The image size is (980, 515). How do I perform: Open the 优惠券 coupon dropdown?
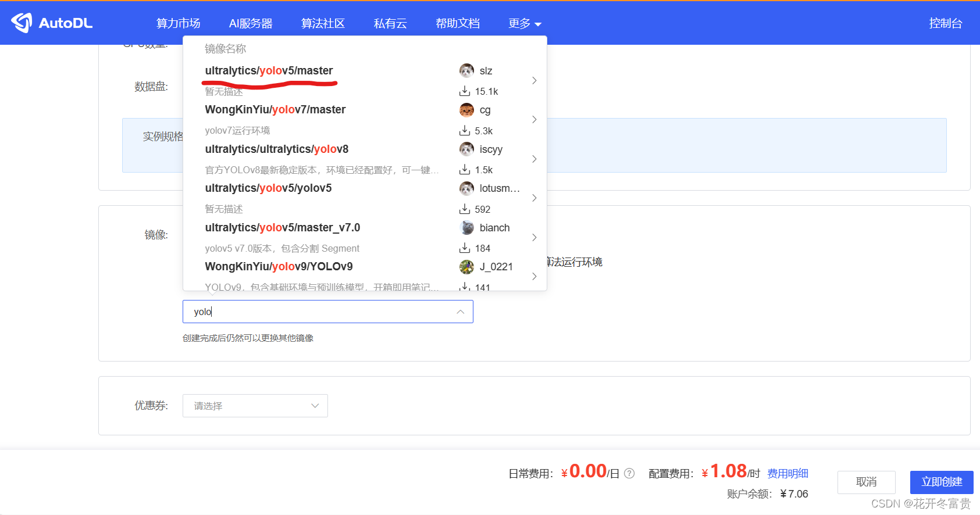point(255,406)
